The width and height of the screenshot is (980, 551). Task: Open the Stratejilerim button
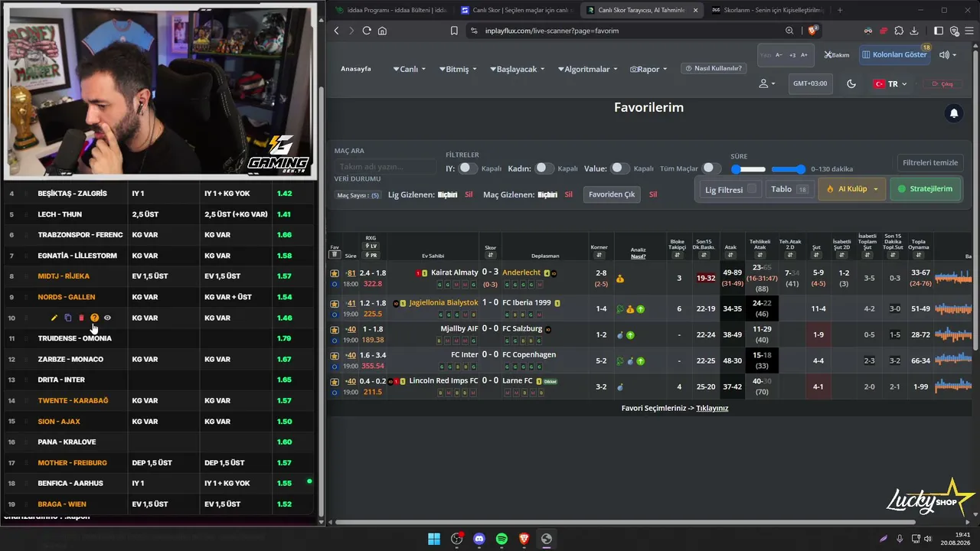click(926, 189)
